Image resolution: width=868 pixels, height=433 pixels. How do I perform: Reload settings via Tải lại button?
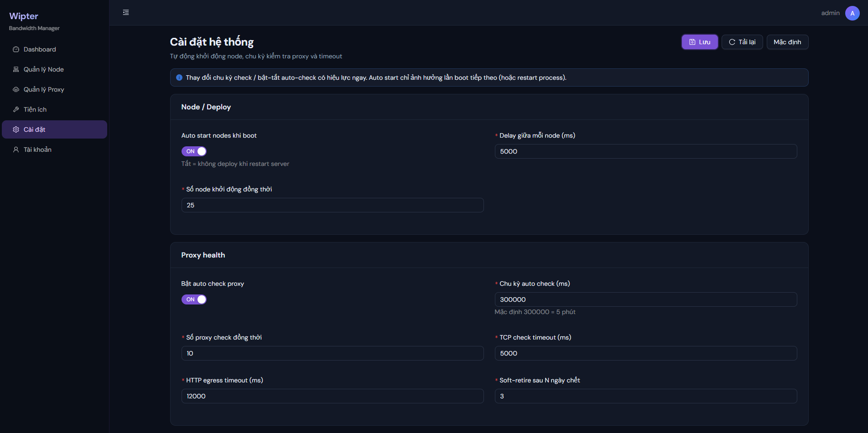point(742,42)
